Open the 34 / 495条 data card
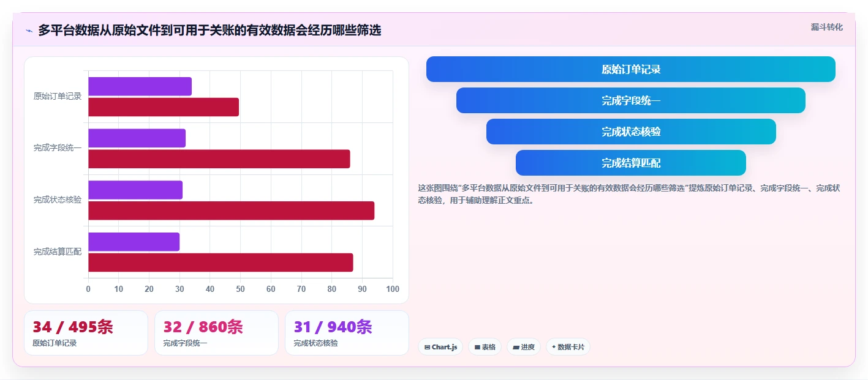 pos(86,333)
